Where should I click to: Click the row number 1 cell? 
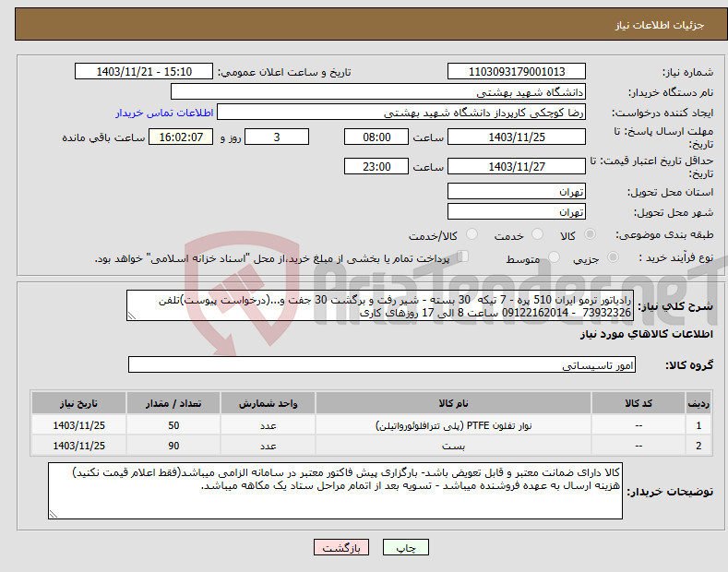click(698, 425)
